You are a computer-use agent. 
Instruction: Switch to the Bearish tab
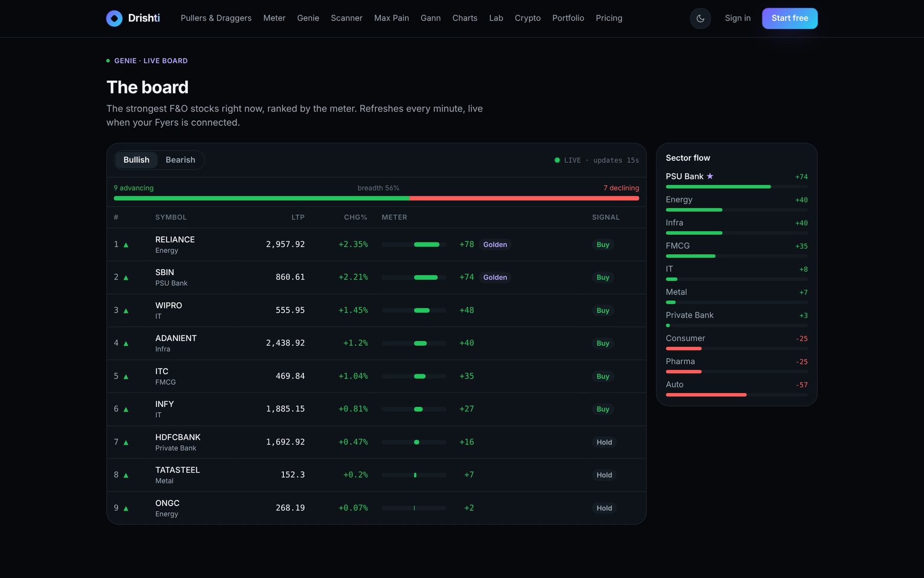(180, 160)
